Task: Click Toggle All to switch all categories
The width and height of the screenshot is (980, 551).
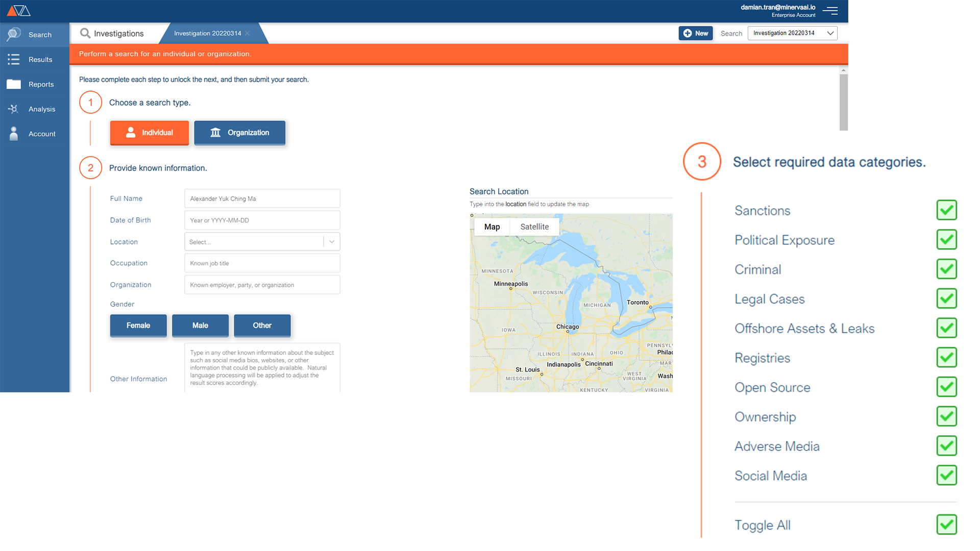Action: 946,524
